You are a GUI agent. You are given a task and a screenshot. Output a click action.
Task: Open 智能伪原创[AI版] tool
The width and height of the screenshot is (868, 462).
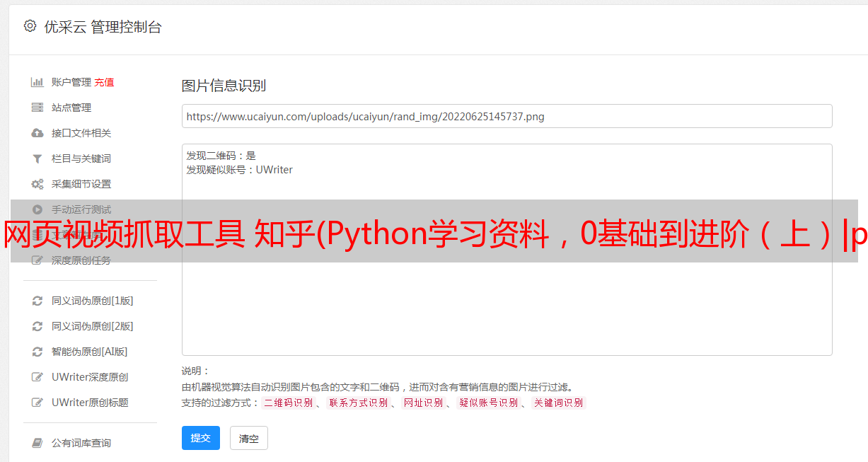click(x=90, y=352)
